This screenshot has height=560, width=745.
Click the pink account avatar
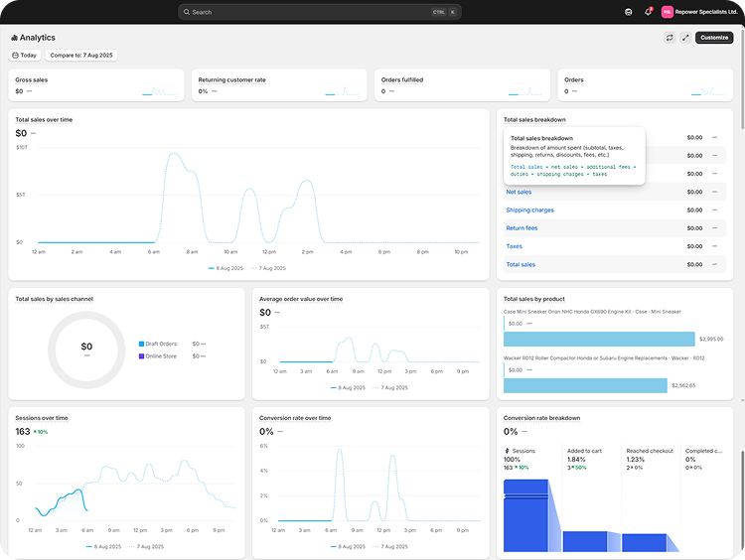click(668, 12)
